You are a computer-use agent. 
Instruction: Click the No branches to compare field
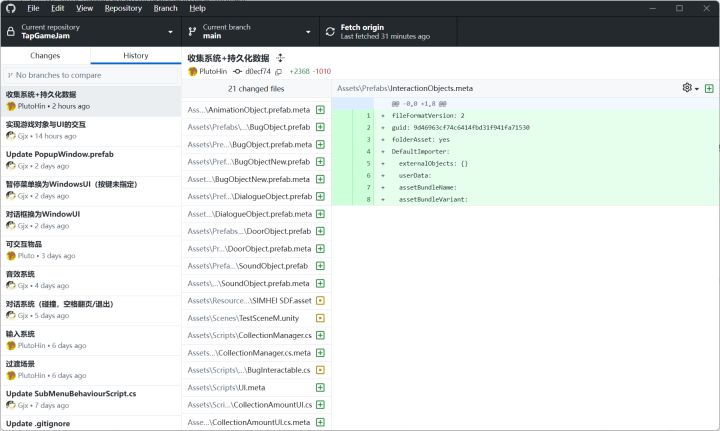(95, 75)
